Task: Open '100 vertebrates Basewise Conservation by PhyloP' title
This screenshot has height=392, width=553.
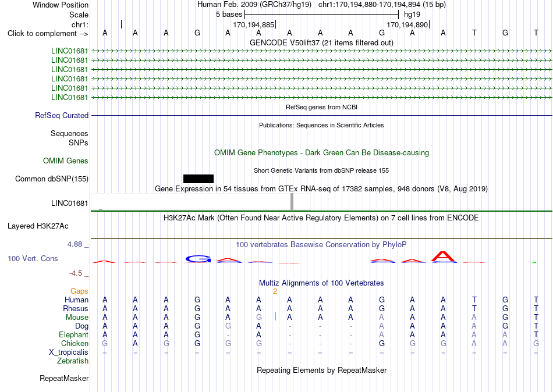Action: (x=321, y=245)
